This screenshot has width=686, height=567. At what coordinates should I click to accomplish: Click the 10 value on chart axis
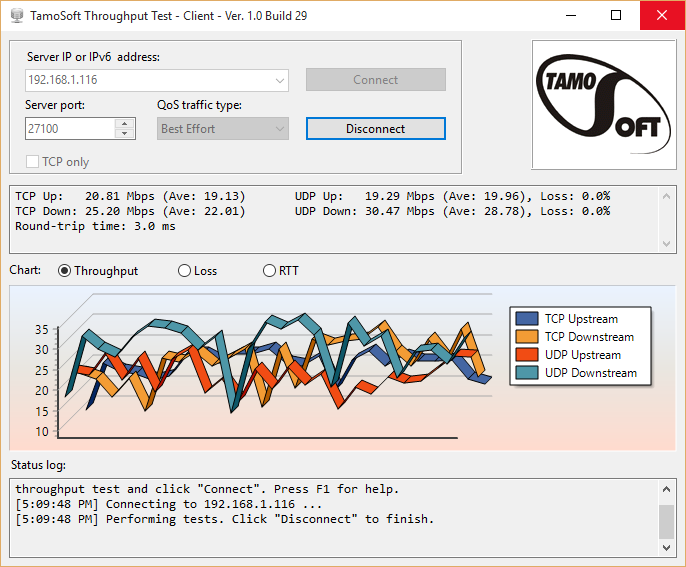42,431
